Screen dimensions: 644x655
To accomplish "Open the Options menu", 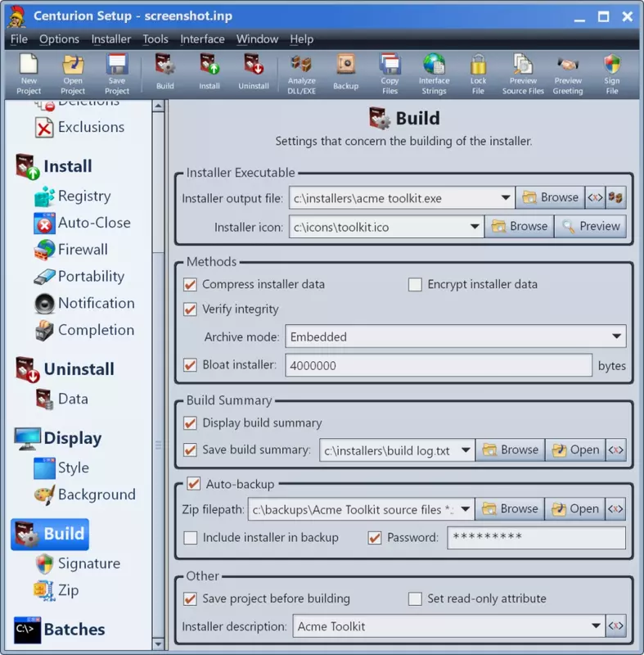I will pyautogui.click(x=59, y=39).
